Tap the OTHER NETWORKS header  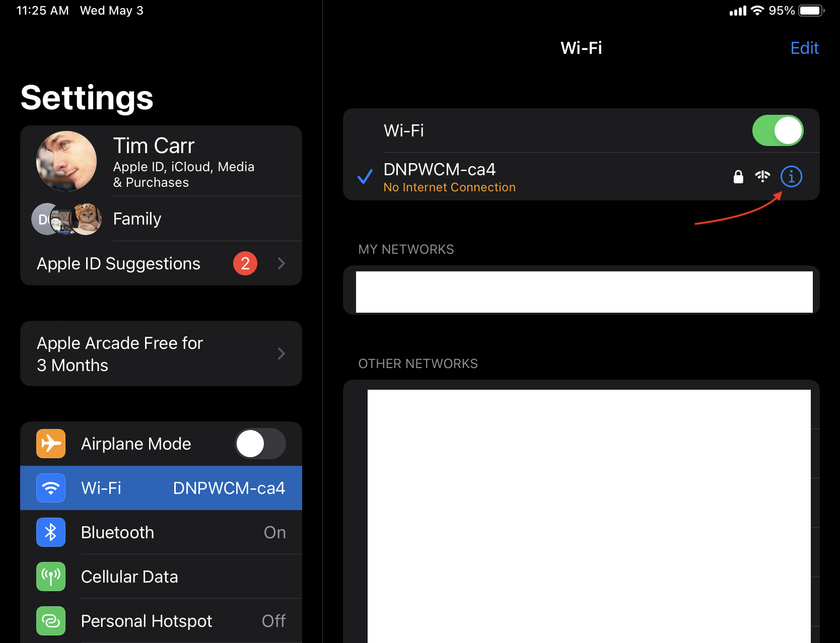[x=418, y=364]
